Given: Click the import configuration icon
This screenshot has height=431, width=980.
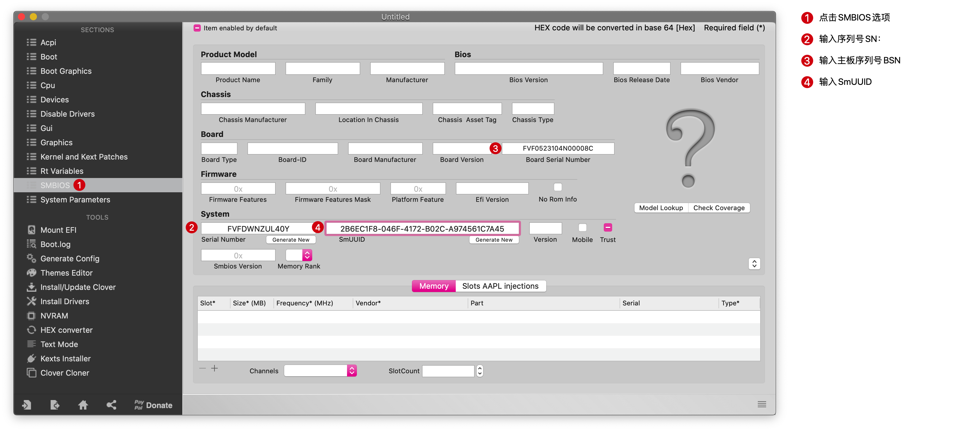Looking at the screenshot, I should 27,405.
